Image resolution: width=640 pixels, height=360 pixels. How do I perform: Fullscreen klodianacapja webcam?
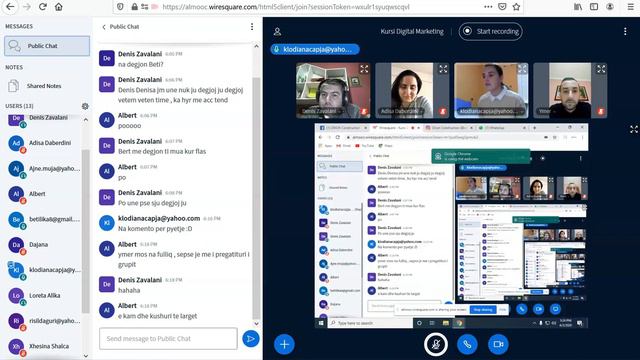(x=522, y=69)
